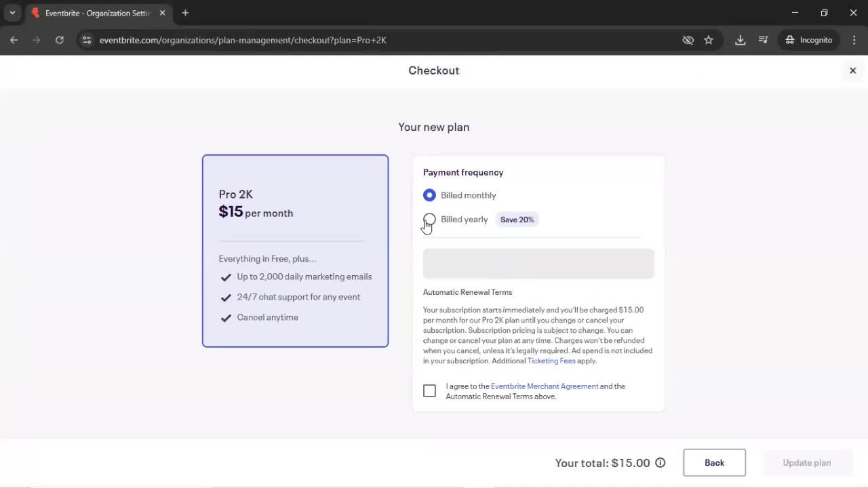Click 'Up to 2,000 daily marketing emails' text
Screen dimensions: 868x488
pyautogui.click(x=304, y=277)
